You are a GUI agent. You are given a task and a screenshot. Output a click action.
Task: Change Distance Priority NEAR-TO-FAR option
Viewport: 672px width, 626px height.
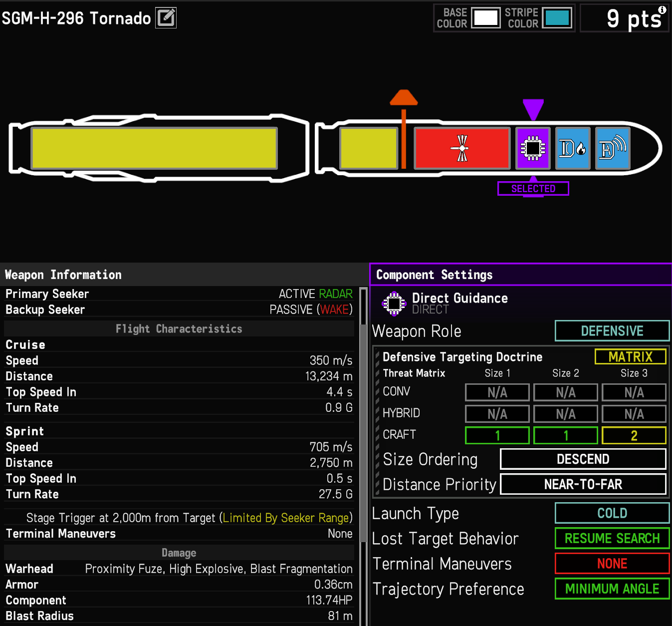click(x=583, y=484)
